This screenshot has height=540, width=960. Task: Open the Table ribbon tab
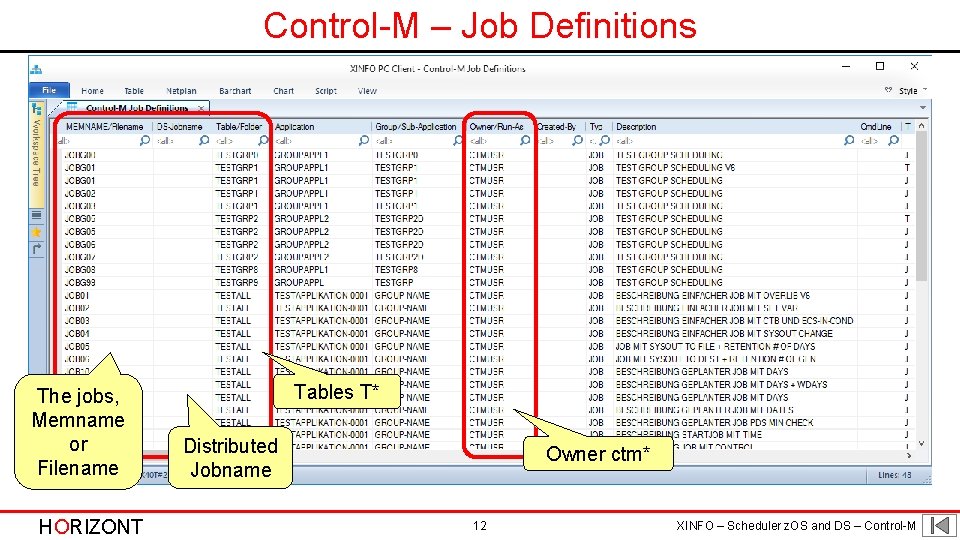click(133, 91)
